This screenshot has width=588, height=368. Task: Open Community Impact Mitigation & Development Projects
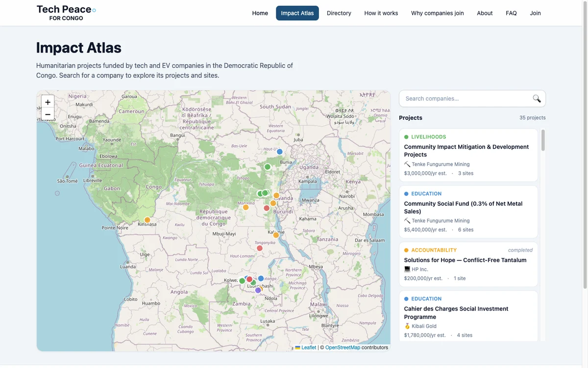coord(468,155)
